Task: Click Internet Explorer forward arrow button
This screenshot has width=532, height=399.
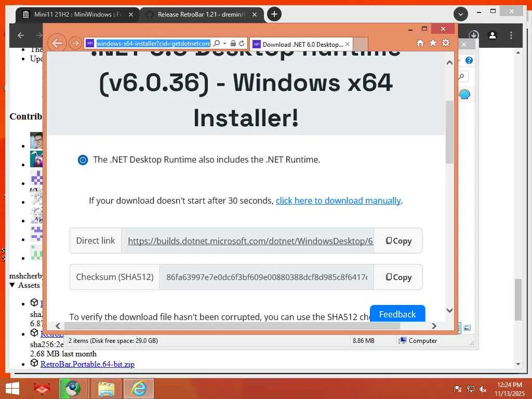Action: click(x=75, y=43)
